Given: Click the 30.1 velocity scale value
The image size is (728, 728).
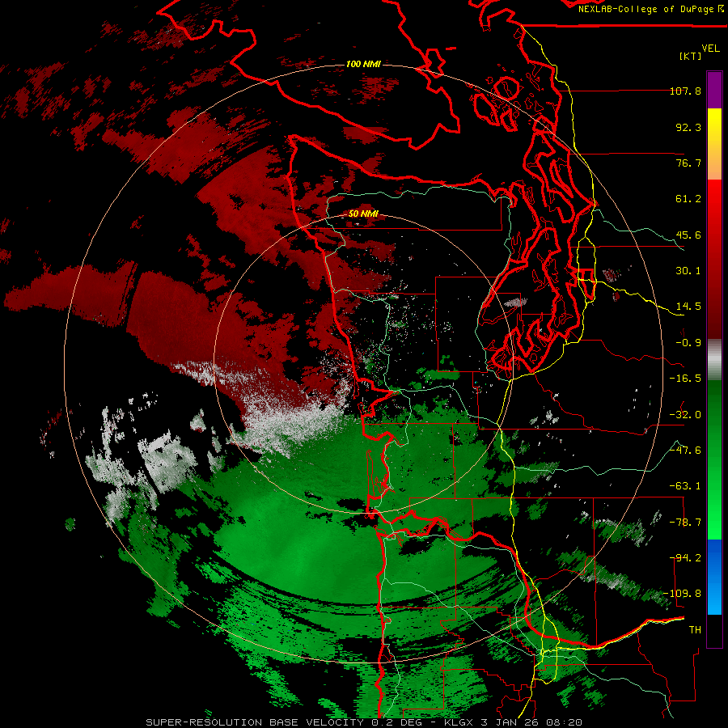Looking at the screenshot, I should point(688,271).
